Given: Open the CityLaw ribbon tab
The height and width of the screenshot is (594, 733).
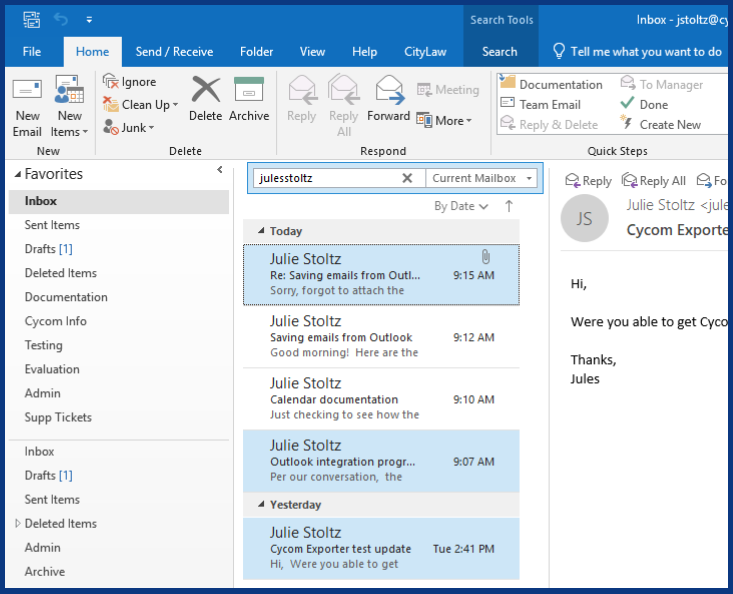Looking at the screenshot, I should tap(425, 51).
